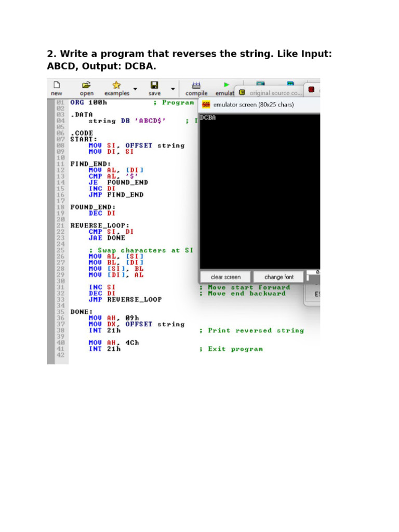Compile the program with the compile icon

pyautogui.click(x=196, y=85)
